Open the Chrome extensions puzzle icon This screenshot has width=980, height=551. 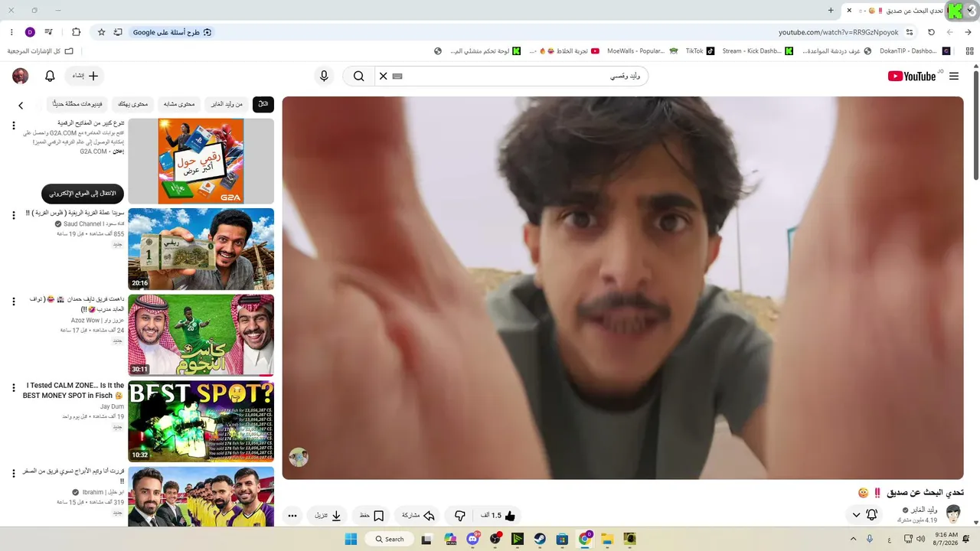(x=77, y=32)
